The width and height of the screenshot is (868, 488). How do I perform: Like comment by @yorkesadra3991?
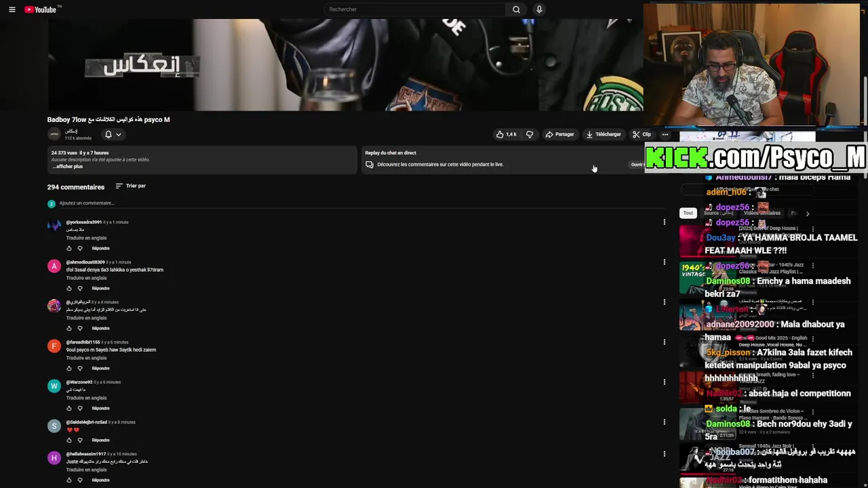pyautogui.click(x=69, y=248)
